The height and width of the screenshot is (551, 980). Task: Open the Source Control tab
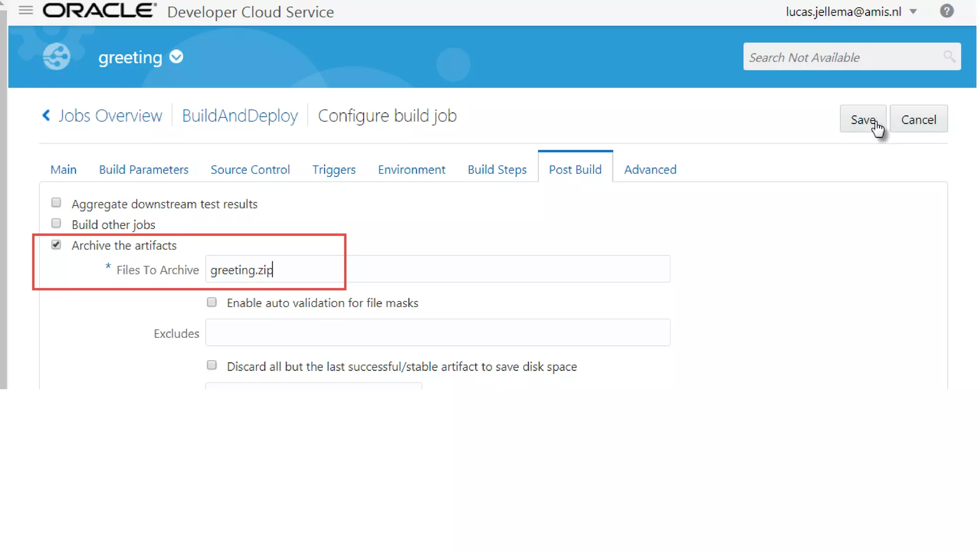[250, 169]
